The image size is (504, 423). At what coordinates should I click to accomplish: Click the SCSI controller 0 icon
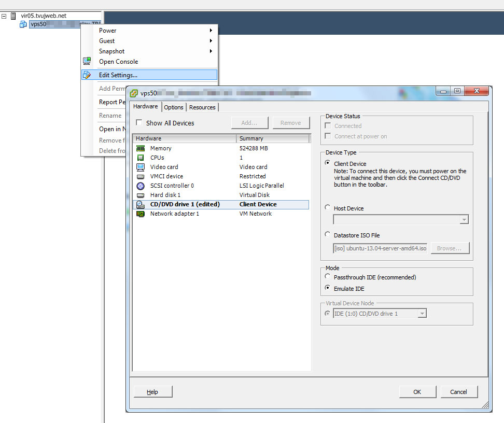(x=140, y=186)
